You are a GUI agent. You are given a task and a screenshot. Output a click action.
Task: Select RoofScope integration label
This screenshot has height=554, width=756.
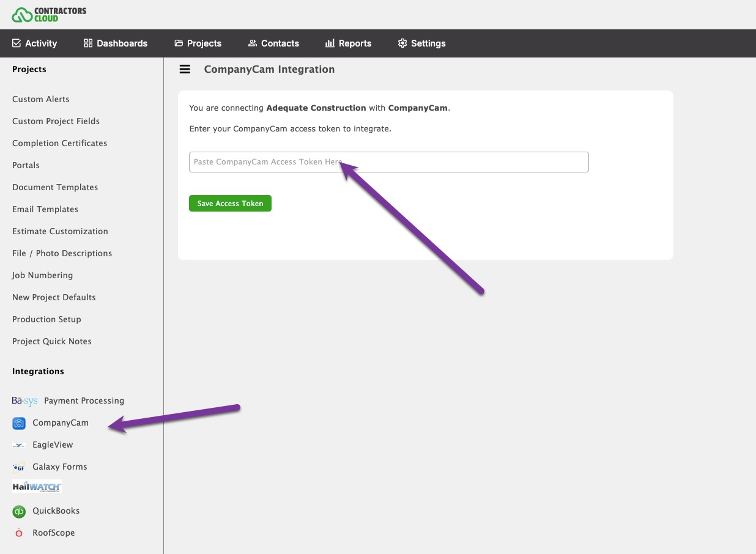(x=54, y=533)
